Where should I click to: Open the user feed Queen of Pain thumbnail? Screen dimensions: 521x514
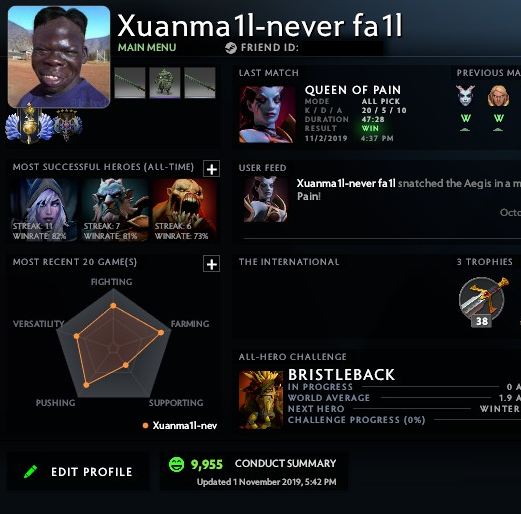click(x=266, y=199)
